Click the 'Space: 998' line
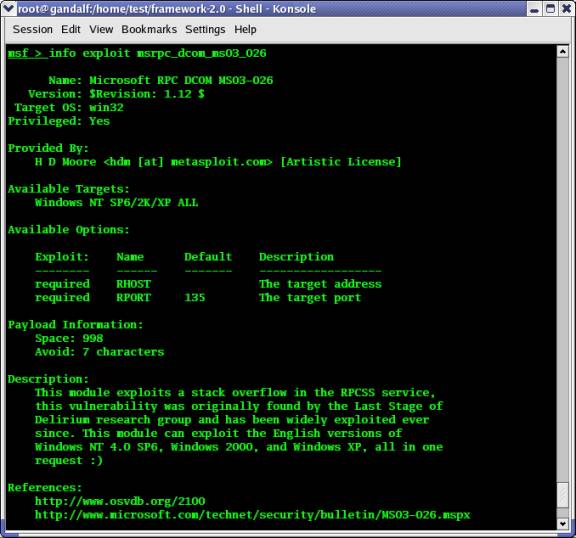 tap(69, 339)
